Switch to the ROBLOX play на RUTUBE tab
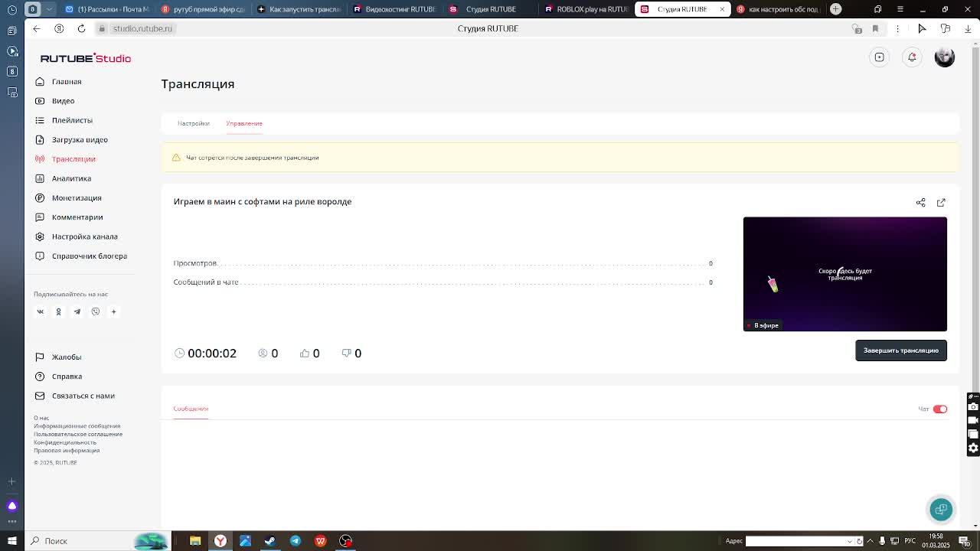Screen dimensions: 980x551 (586, 9)
